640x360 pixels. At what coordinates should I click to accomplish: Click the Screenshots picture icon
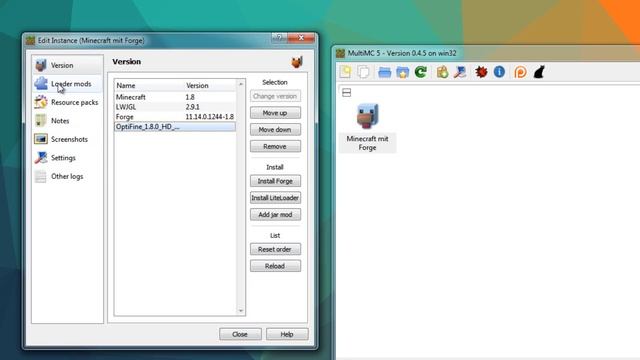pos(41,139)
